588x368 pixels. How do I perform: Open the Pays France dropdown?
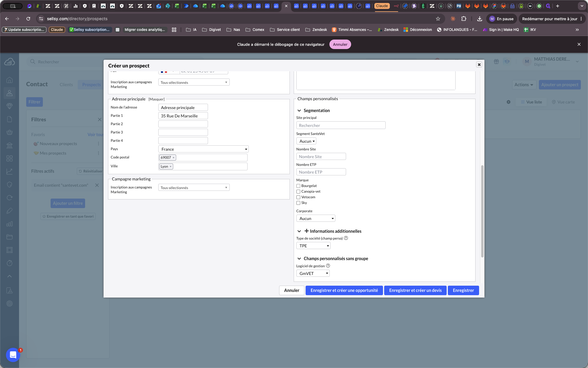point(204,149)
